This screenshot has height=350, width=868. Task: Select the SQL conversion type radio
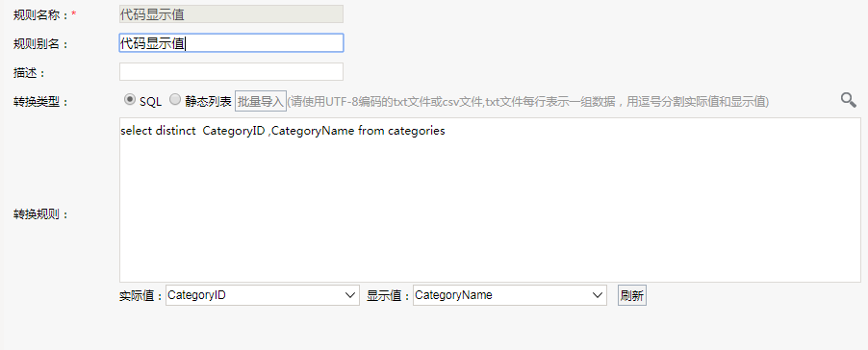[130, 100]
